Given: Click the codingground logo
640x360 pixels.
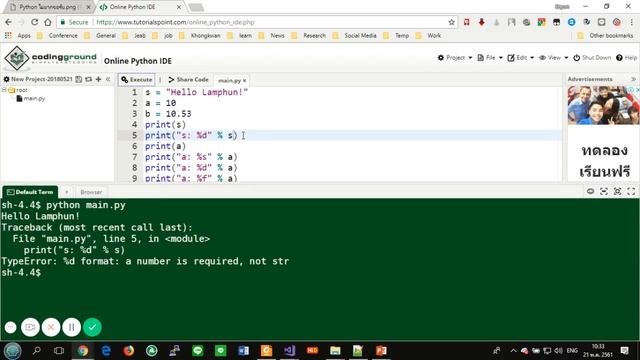Looking at the screenshot, I should (x=51, y=58).
